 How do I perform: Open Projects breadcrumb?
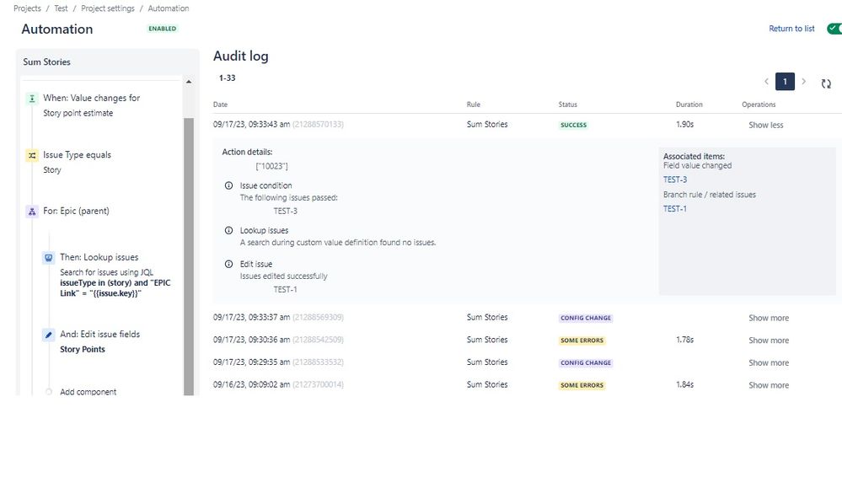click(27, 8)
